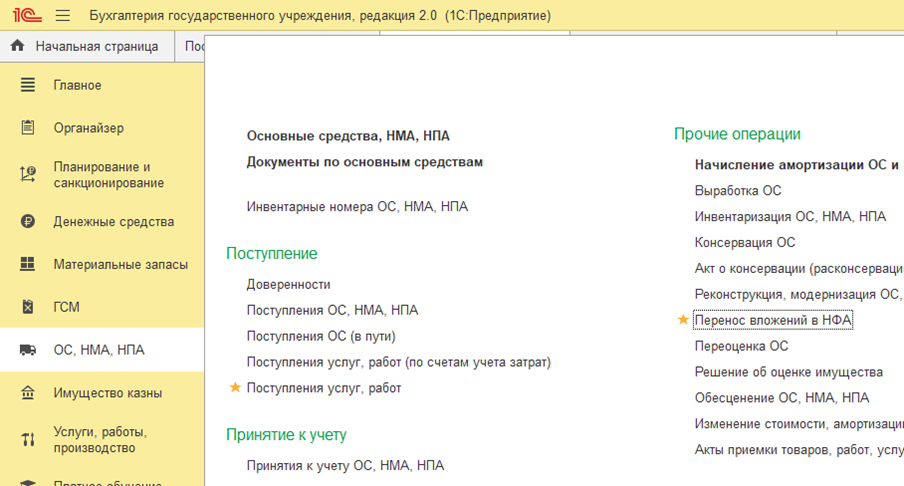
Task: Click the Имущество казны bank icon
Action: (x=28, y=393)
